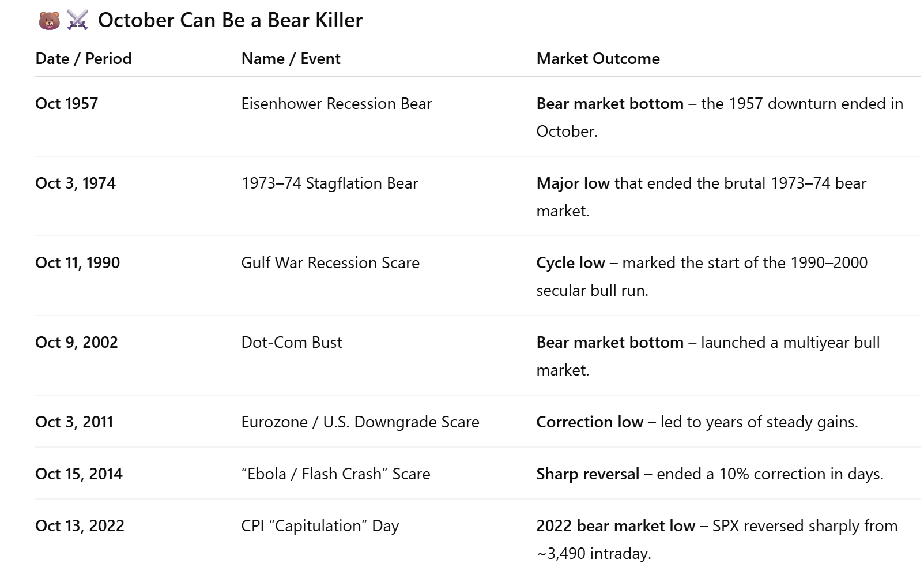This screenshot has width=924, height=582.
Task: Click the 'Oct 3, 1974' date cell
Action: (76, 183)
